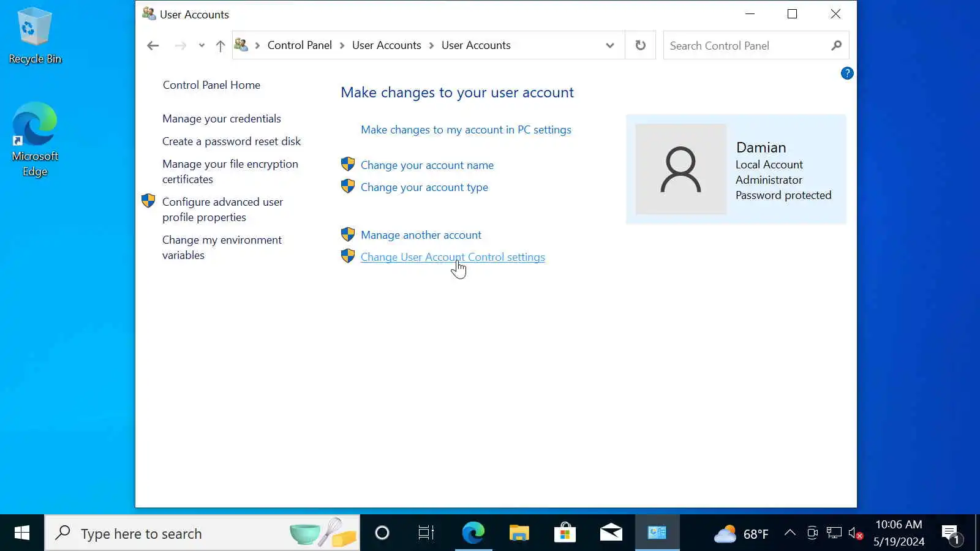Expand chevron after first User Accounts breadcrumb
Screen dimensions: 980x551
point(431,45)
